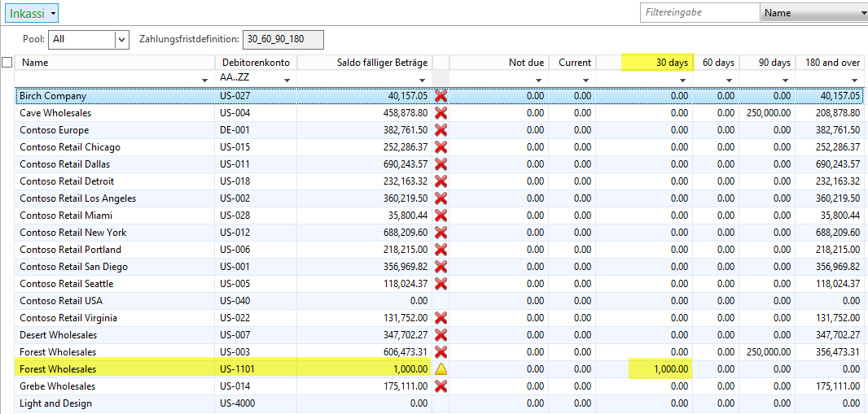Click into the Filtereingabe search field
Screen dimensions: 868x414
699,13
